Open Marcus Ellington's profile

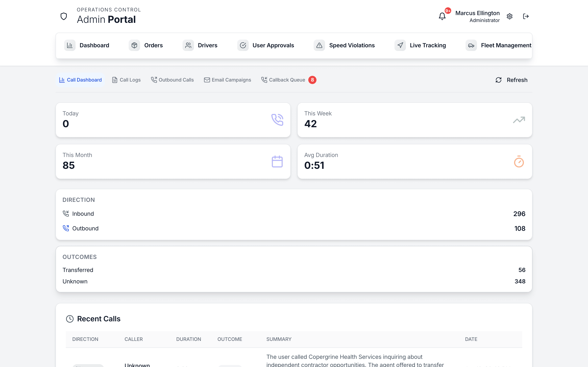(x=477, y=16)
